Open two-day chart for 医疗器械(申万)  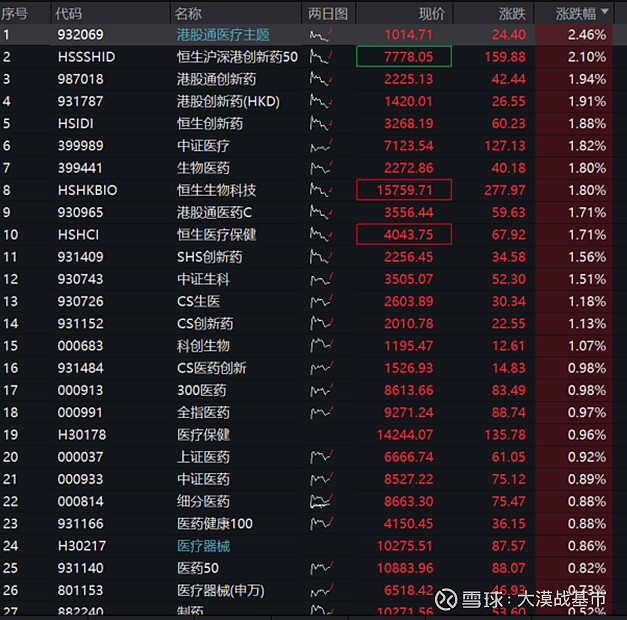point(321,590)
